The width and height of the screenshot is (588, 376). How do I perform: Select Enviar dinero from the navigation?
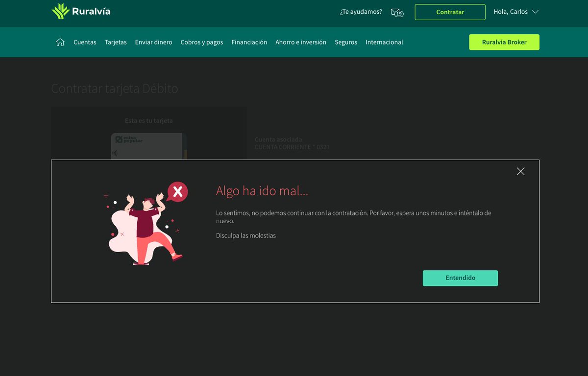[x=153, y=42]
